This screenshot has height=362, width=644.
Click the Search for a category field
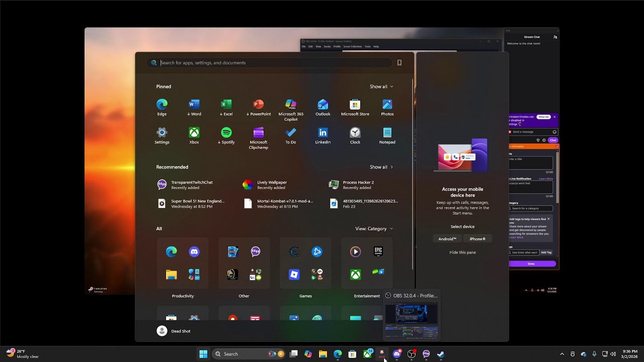coord(531,208)
